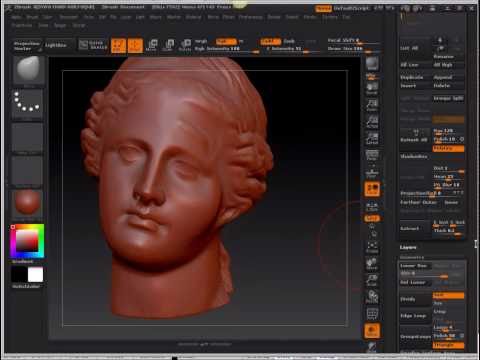Click the BPR render button
480x360 pixels.
tap(372, 63)
